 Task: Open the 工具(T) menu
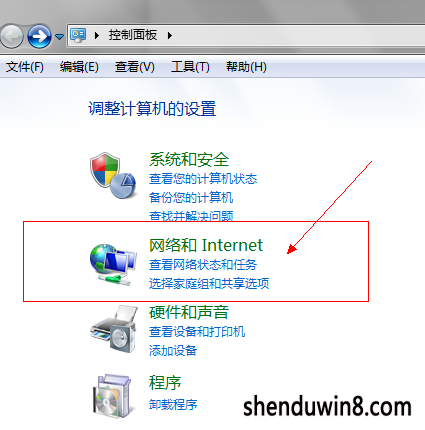pyautogui.click(x=190, y=67)
